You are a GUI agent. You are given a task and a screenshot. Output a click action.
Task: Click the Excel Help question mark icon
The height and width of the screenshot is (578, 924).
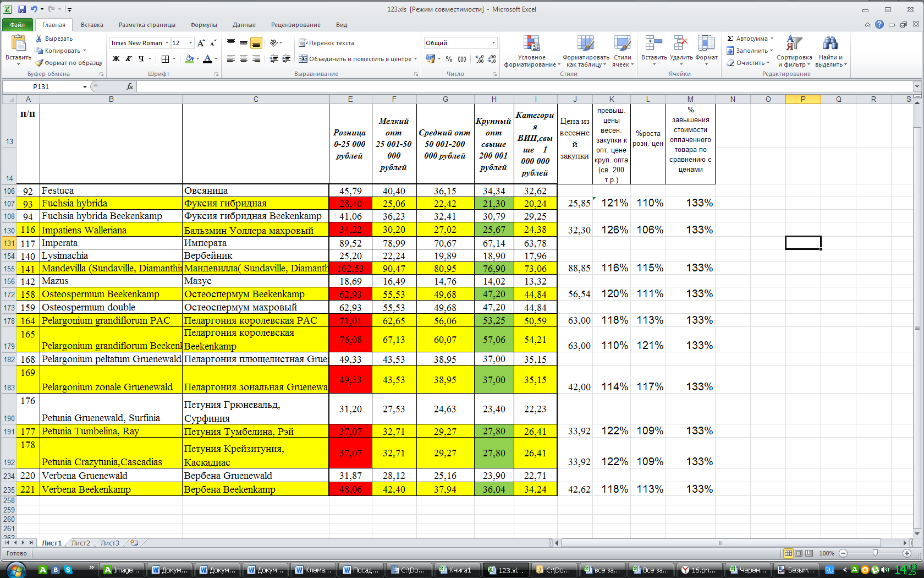coord(879,24)
